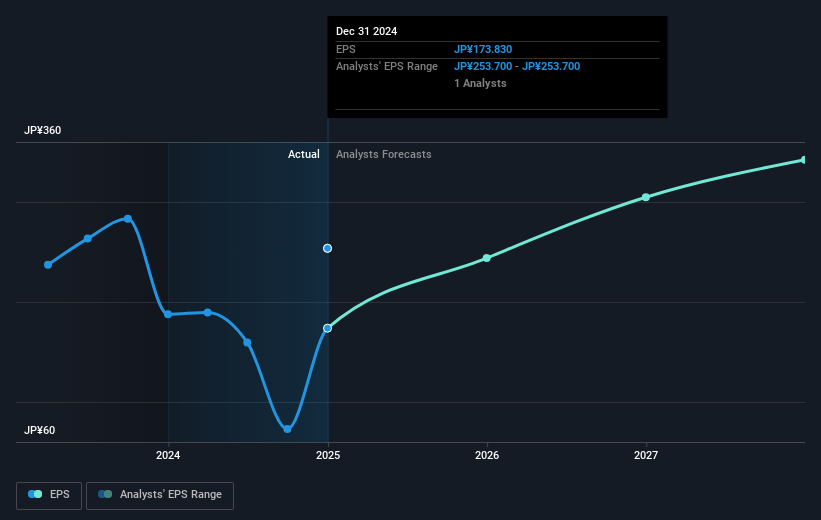The image size is (821, 520).
Task: Click the JP¥173.830 EPS value
Action: 483,49
